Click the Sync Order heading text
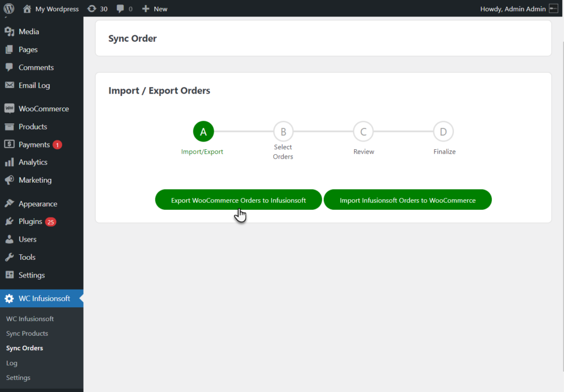The width and height of the screenshot is (564, 392). 132,39
